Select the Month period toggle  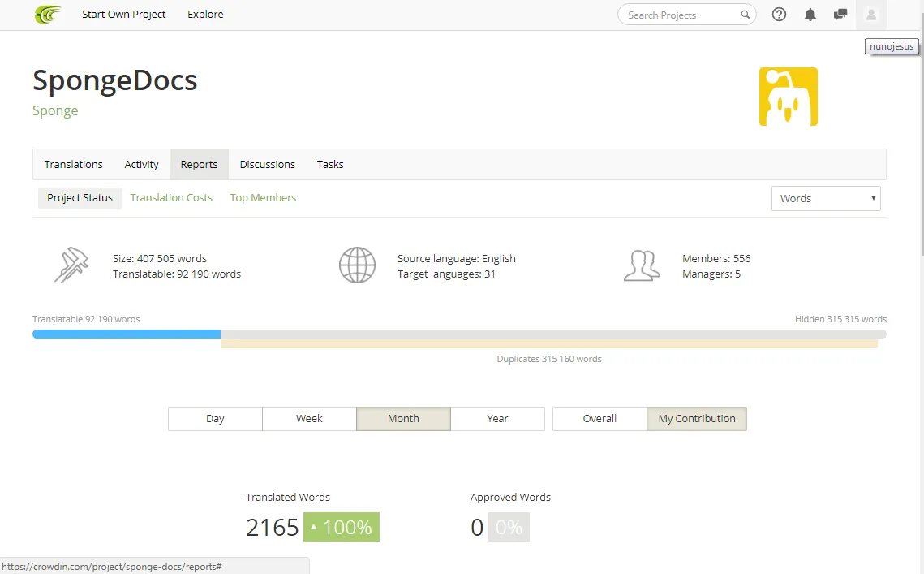(404, 419)
